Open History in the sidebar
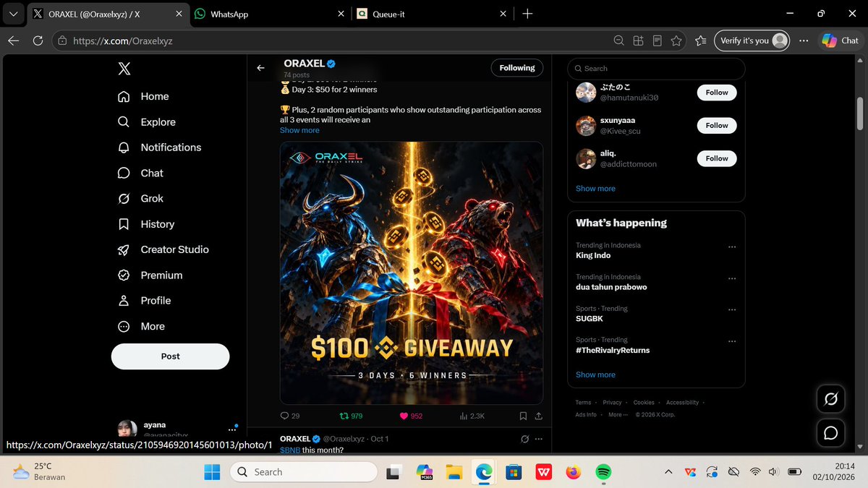 pos(146,224)
